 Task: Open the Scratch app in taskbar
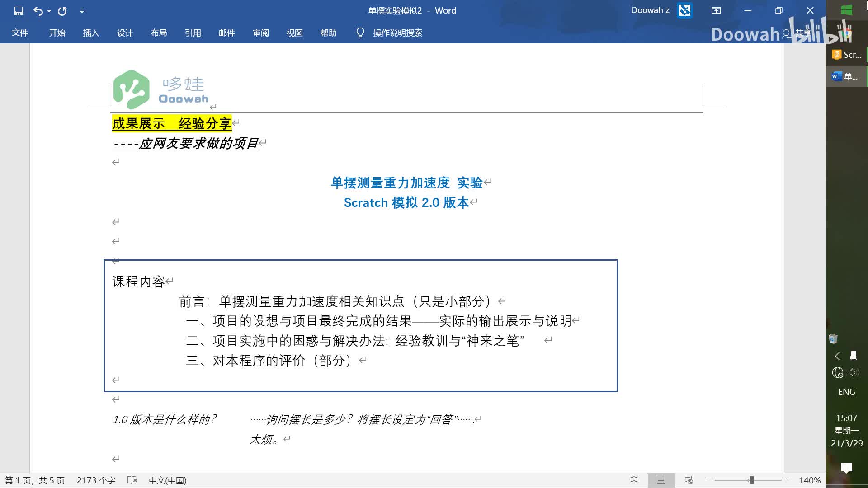coord(847,55)
